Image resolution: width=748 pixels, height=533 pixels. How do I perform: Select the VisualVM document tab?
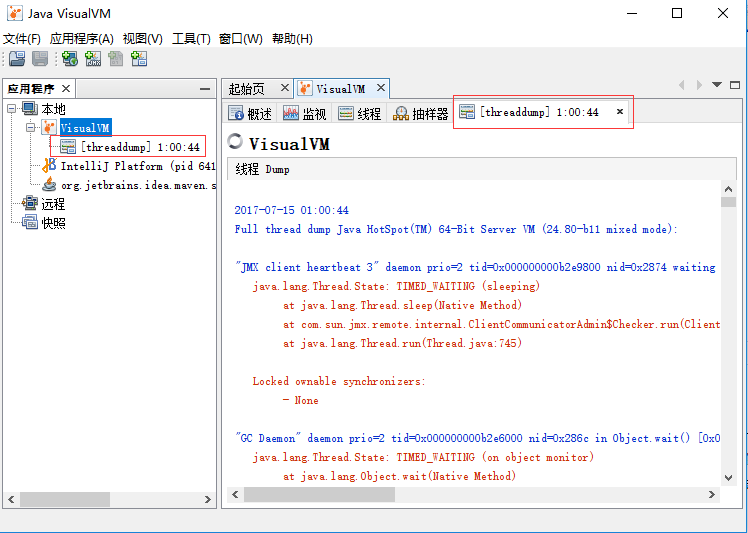click(x=341, y=89)
